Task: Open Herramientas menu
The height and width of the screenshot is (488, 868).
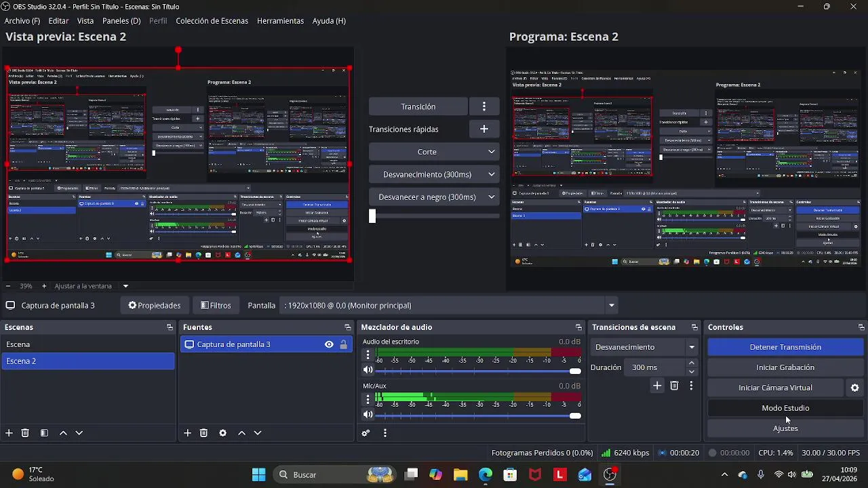Action: pyautogui.click(x=280, y=21)
